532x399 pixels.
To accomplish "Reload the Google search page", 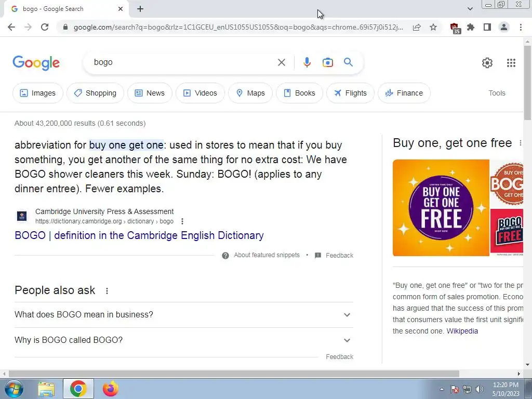I will (45, 27).
